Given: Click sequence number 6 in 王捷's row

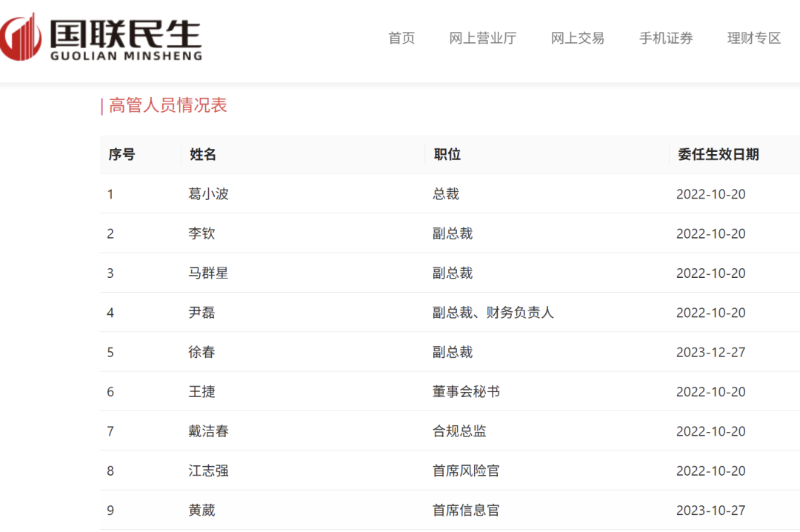Looking at the screenshot, I should coord(110,392).
